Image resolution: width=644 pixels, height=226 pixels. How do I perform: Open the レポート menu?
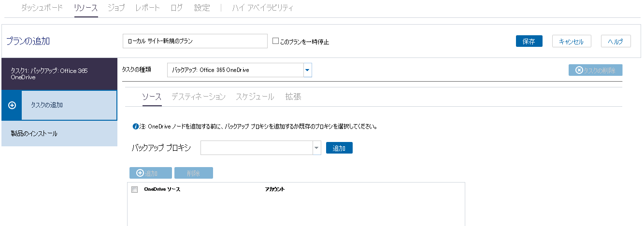click(x=147, y=8)
